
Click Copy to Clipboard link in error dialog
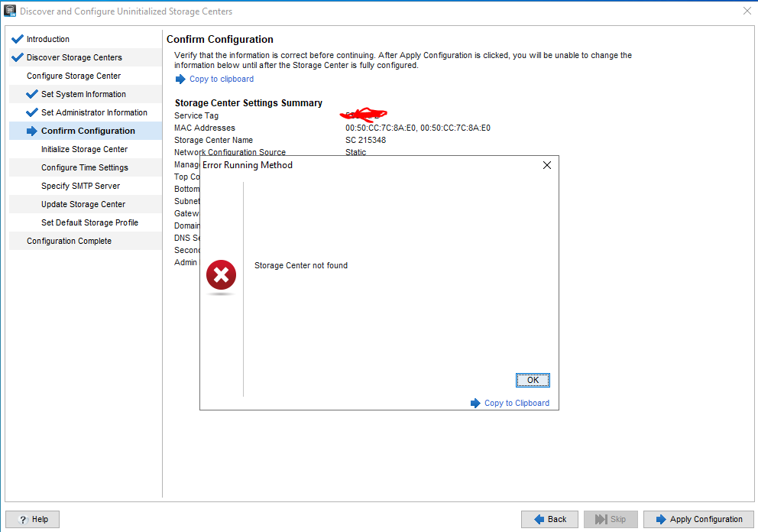coord(517,403)
